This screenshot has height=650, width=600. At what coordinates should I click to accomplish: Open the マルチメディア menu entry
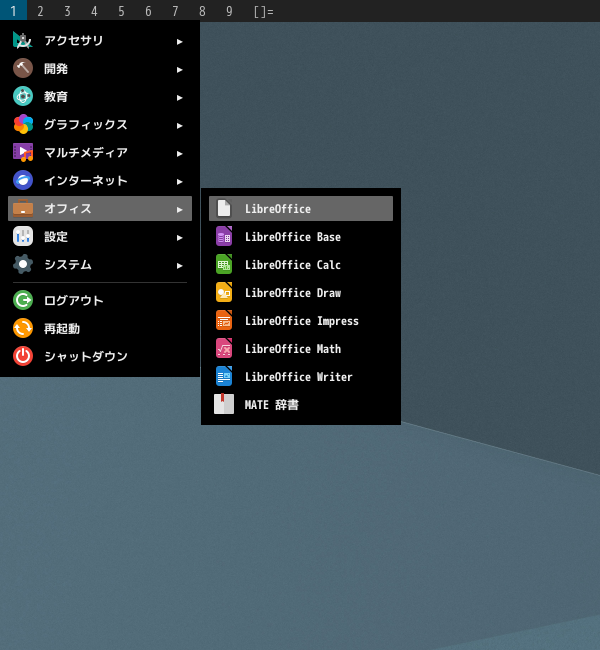tap(100, 153)
